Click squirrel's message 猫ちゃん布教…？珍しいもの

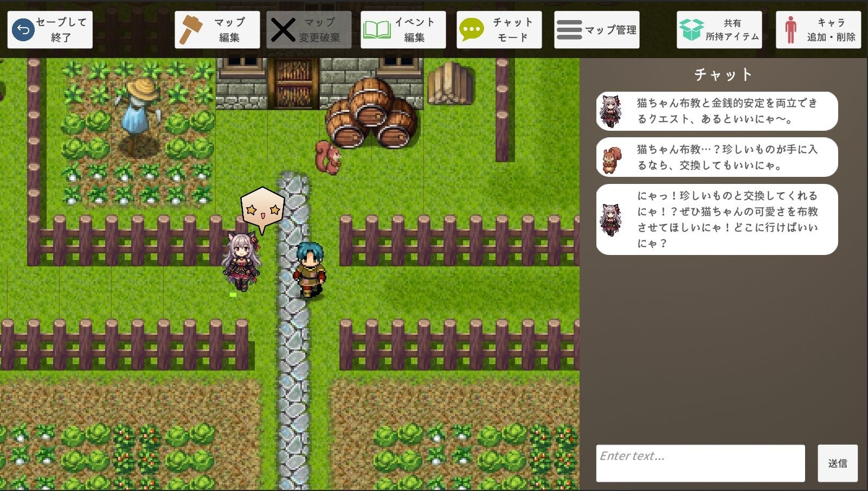[717, 157]
